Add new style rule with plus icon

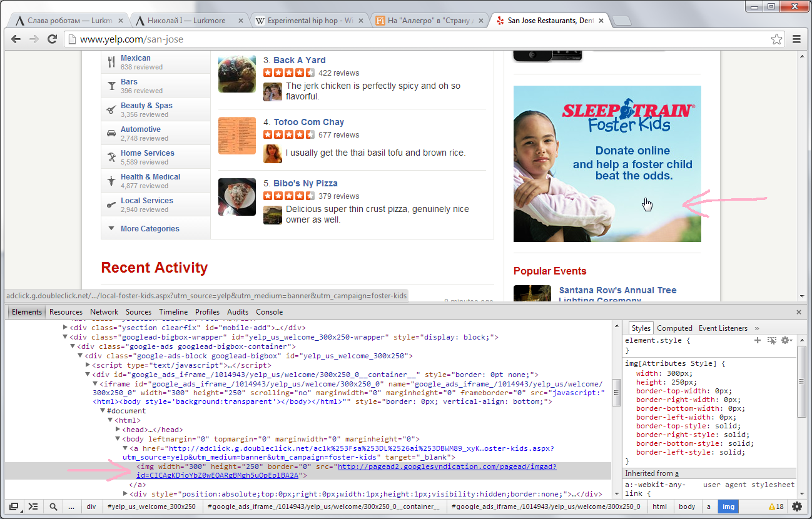pyautogui.click(x=758, y=340)
